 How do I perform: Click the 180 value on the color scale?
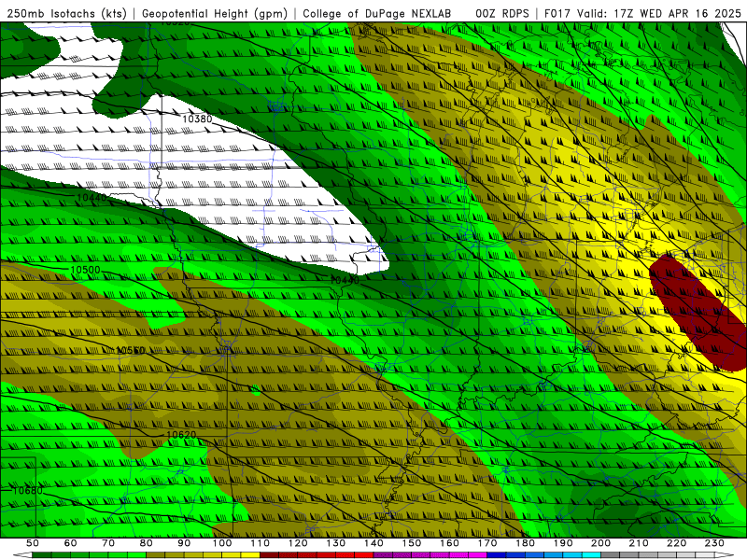[x=526, y=543]
